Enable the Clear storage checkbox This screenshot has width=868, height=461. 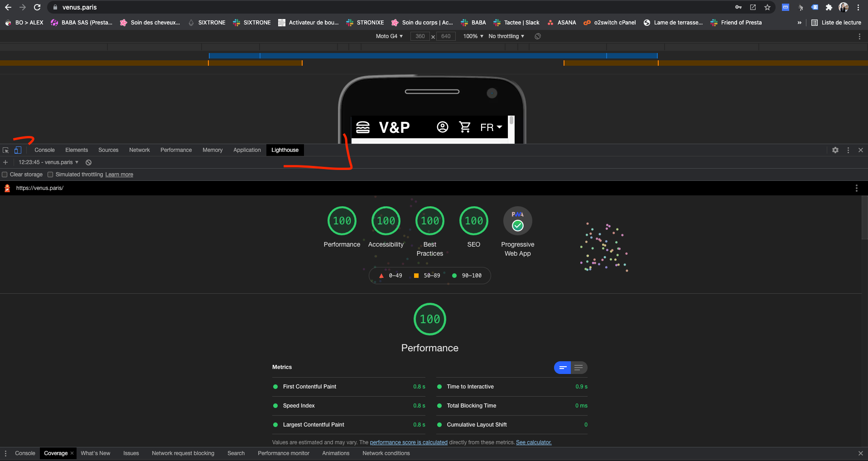(5, 175)
